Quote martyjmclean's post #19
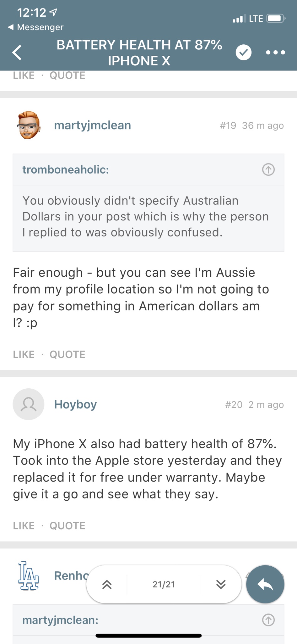The height and width of the screenshot is (644, 297). [67, 354]
